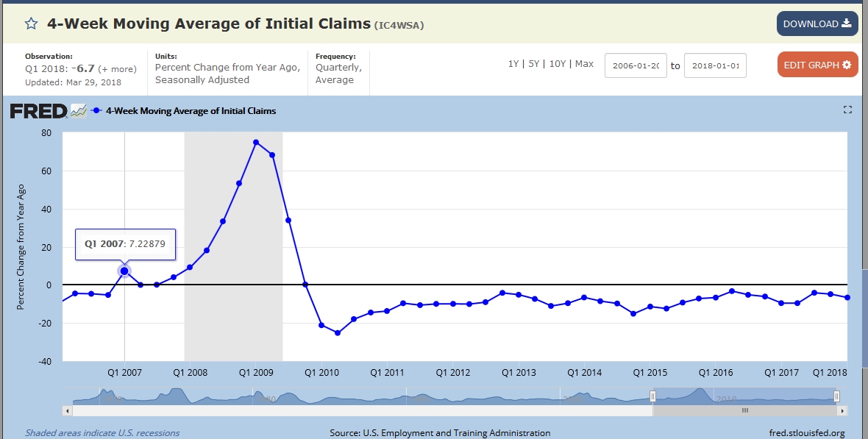Click the right arrow of the horizontal scrollbar
This screenshot has width=868, height=439.
pos(843,410)
